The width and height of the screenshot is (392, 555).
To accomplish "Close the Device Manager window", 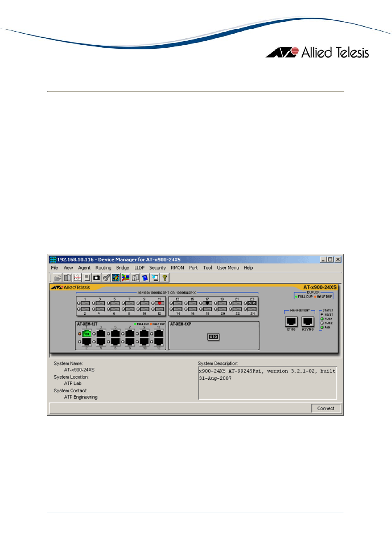I will [338, 259].
